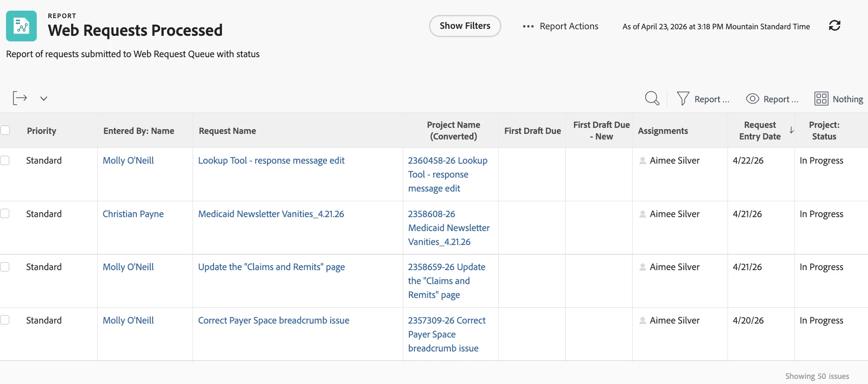Open the search magnifier icon
Screen dimensions: 868x384
click(652, 99)
